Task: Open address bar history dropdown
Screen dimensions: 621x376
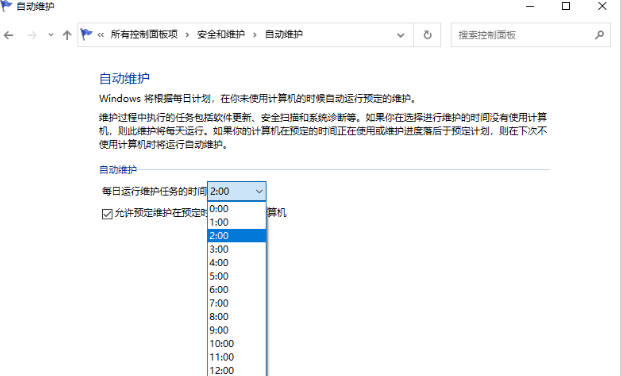Action: (x=400, y=35)
